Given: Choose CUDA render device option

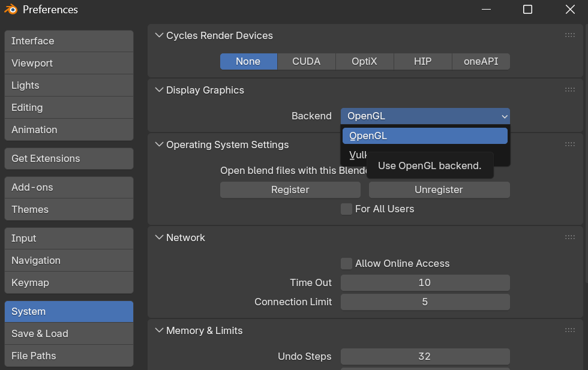Looking at the screenshot, I should [306, 61].
